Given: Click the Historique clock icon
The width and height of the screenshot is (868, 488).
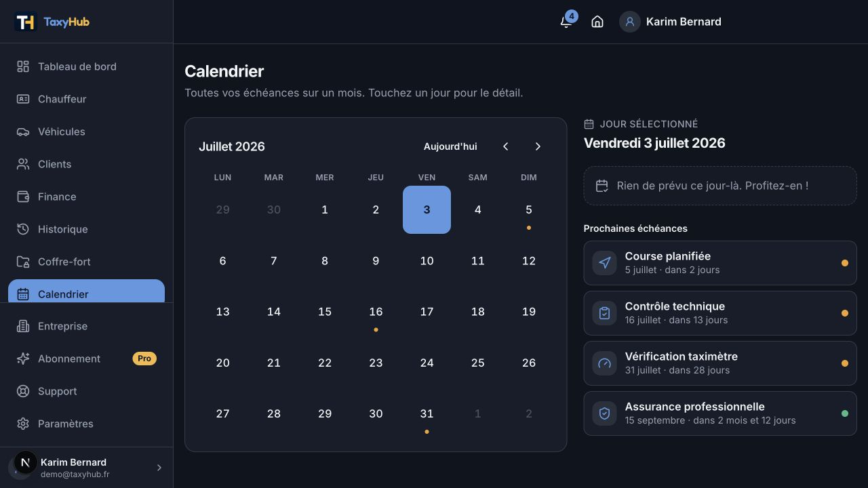Looking at the screenshot, I should 23,229.
